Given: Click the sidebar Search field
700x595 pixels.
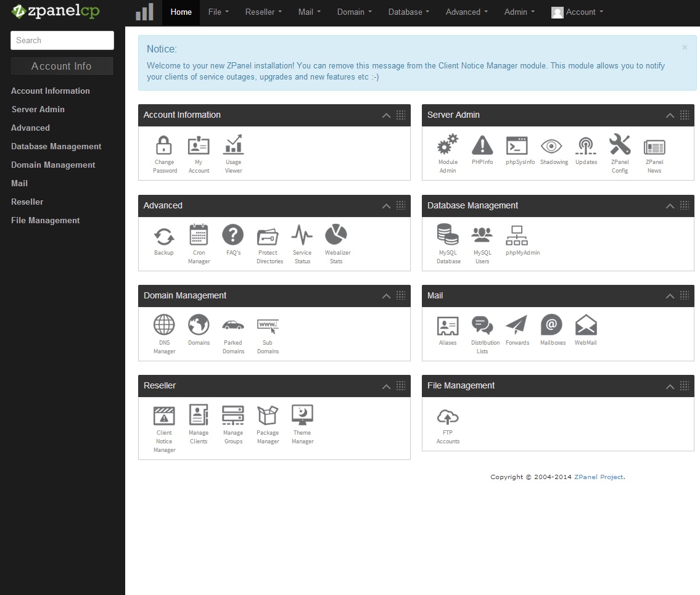Looking at the screenshot, I should tap(62, 41).
